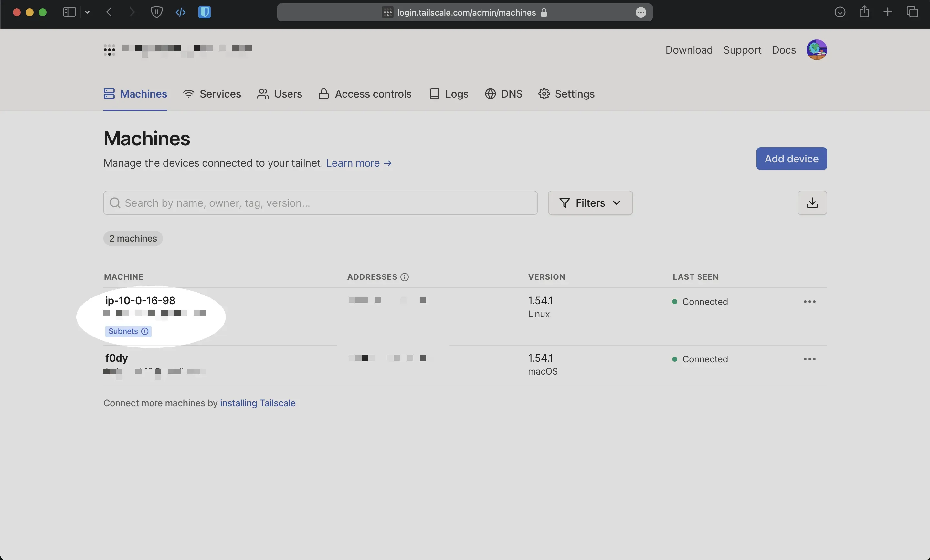Switch to the Access controls tab
The height and width of the screenshot is (560, 930).
[365, 94]
